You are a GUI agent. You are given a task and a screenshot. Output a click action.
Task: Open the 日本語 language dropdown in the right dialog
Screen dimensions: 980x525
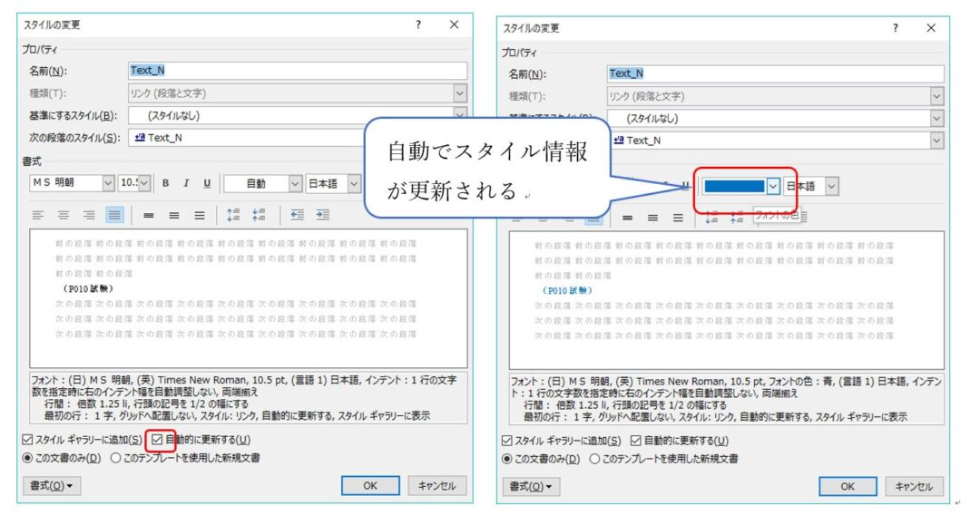(832, 186)
